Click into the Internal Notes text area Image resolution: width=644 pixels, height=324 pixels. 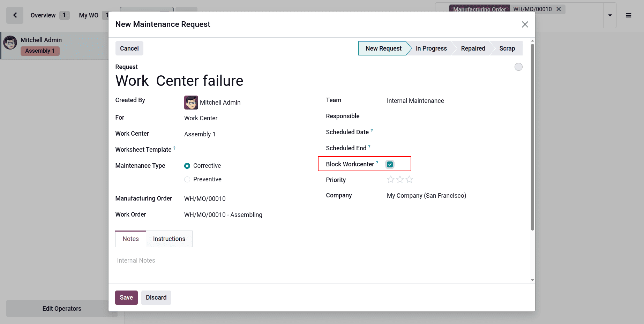click(x=319, y=261)
